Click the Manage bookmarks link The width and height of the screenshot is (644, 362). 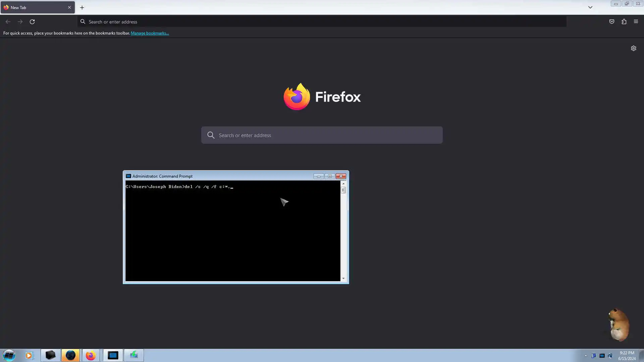tap(150, 33)
